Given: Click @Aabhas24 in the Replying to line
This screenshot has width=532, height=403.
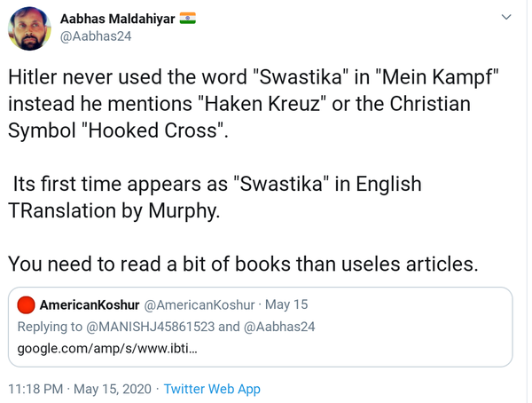Looking at the screenshot, I should (x=279, y=327).
